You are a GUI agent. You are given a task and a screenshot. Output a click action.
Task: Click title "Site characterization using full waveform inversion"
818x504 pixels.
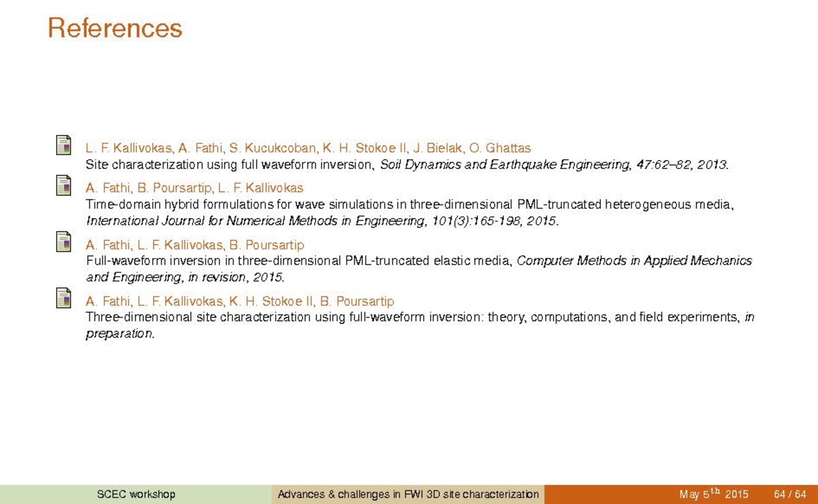point(229,165)
